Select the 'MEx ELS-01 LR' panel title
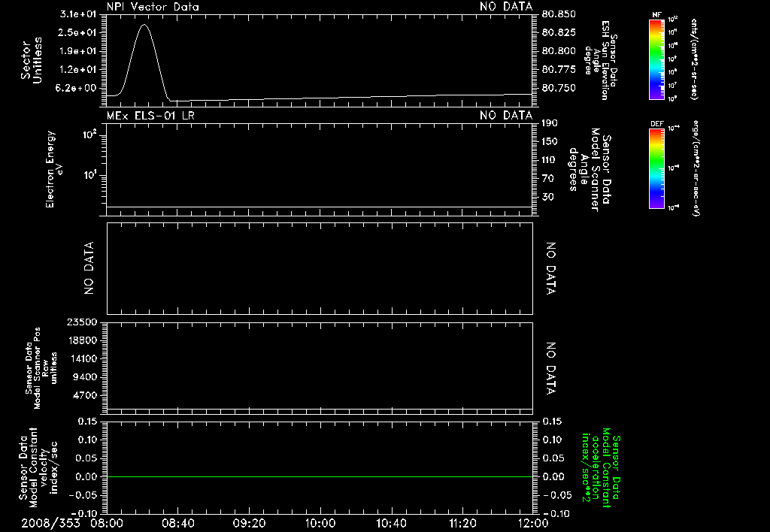Viewport: 770px width, 532px height. click(150, 116)
